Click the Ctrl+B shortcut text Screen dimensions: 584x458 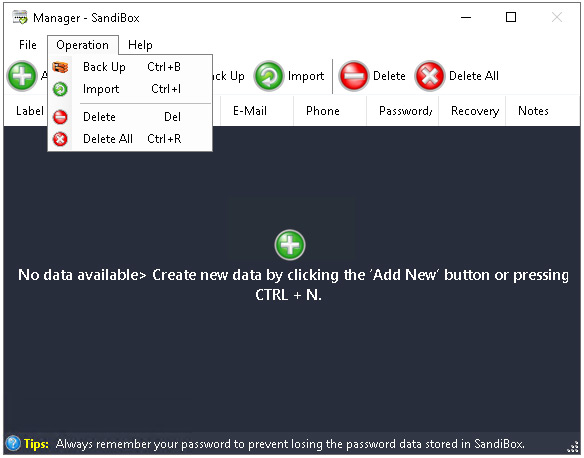pos(164,67)
